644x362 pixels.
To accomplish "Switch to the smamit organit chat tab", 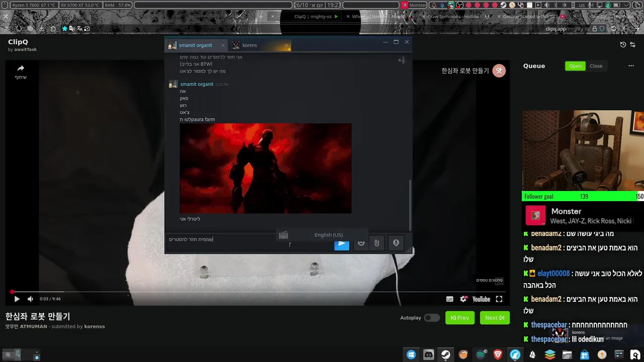I will click(x=195, y=45).
